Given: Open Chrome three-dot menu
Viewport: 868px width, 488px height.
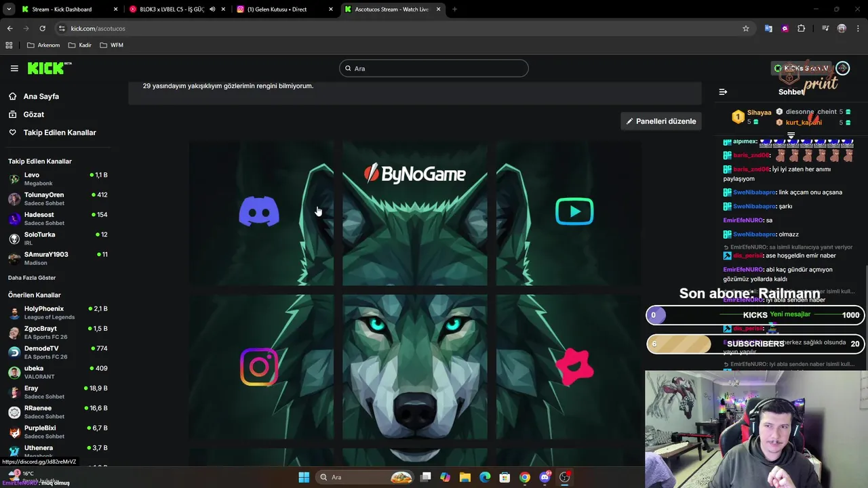Looking at the screenshot, I should coord(858,28).
